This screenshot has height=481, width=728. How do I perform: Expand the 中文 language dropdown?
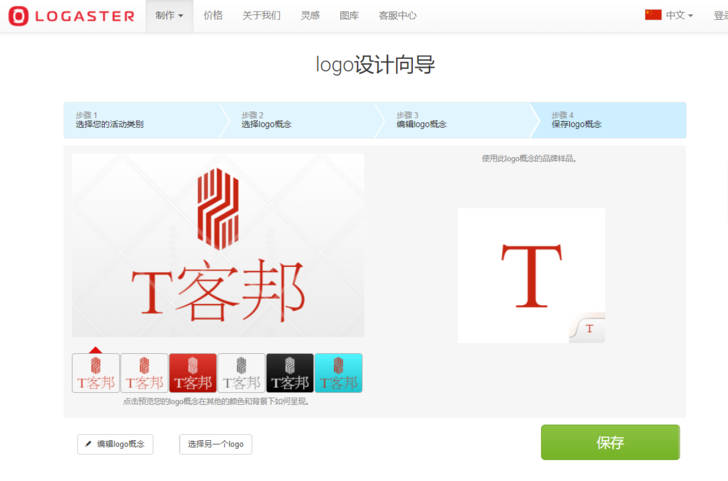point(679,16)
